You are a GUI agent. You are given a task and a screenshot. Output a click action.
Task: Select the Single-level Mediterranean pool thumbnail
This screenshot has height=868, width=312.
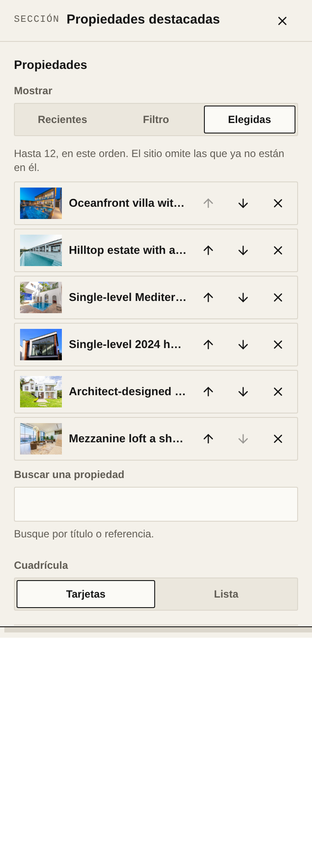pos(41,297)
